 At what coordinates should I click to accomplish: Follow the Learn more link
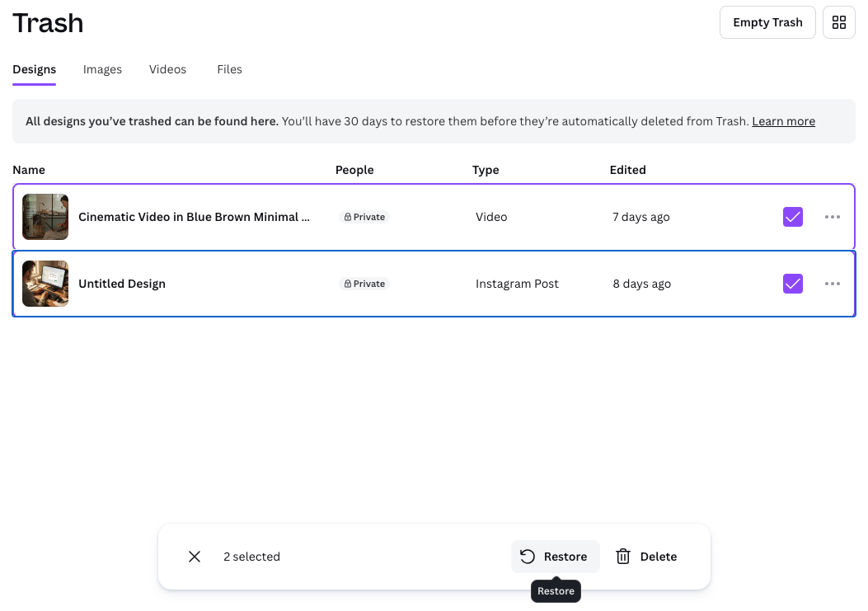(x=783, y=121)
